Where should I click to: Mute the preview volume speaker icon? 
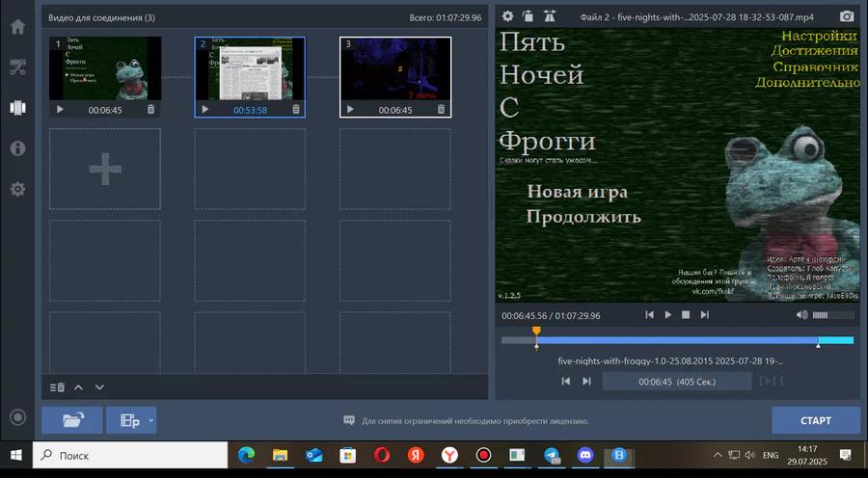point(801,315)
